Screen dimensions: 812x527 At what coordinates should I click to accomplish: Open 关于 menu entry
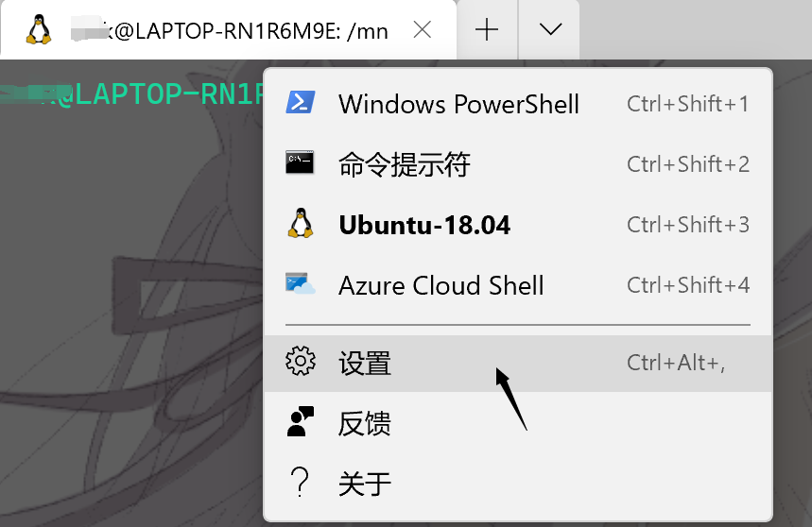518,483
